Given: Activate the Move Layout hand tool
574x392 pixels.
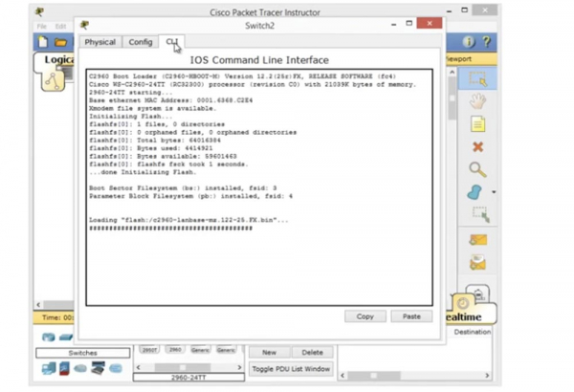Looking at the screenshot, I should 478,100.
